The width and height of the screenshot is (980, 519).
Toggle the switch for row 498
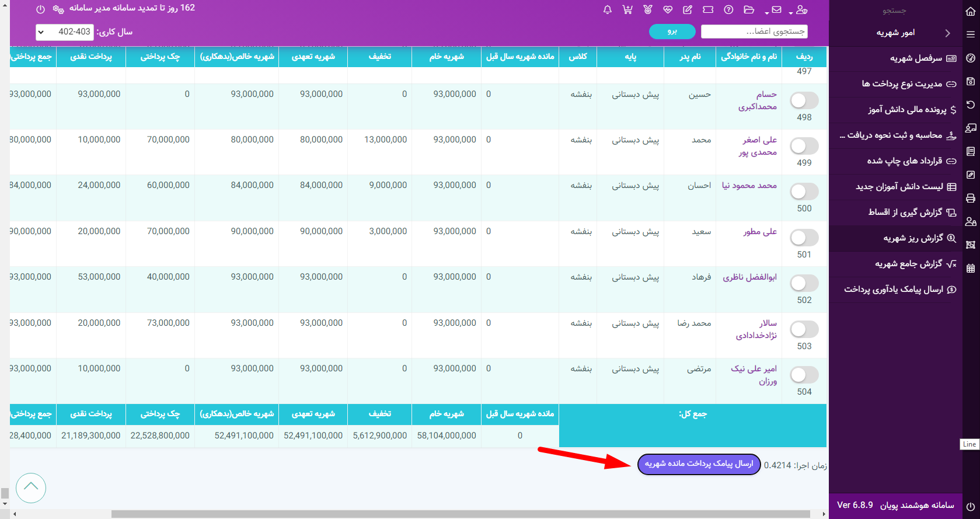click(804, 100)
